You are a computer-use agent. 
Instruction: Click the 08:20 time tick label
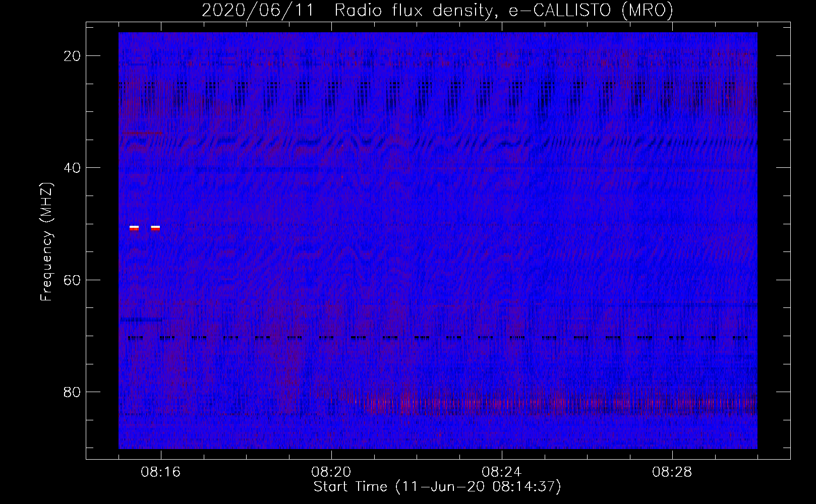(x=331, y=472)
